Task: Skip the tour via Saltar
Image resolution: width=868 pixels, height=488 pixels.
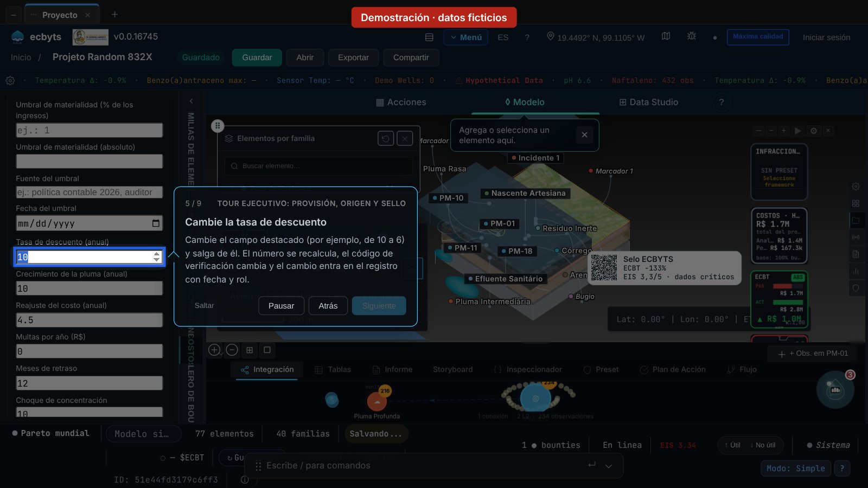Action: coord(204,305)
